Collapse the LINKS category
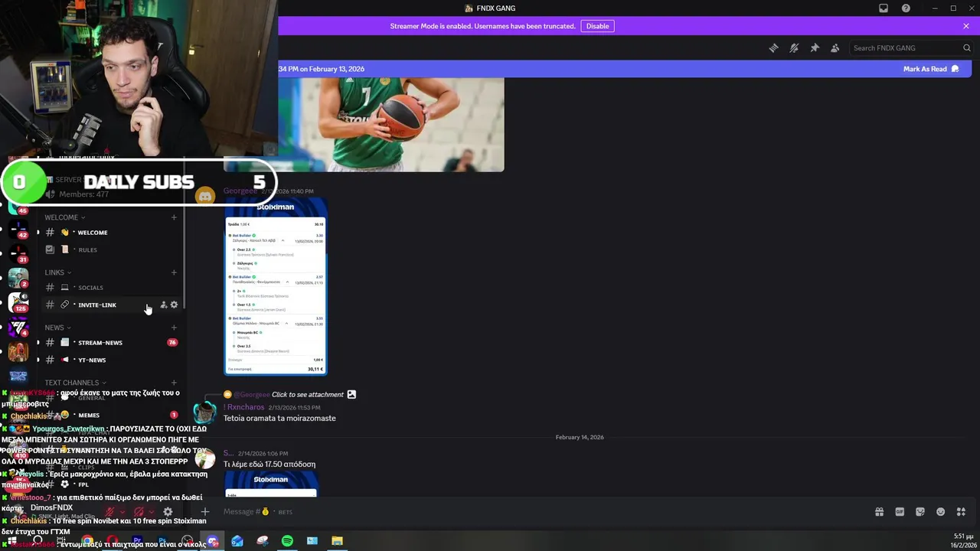This screenshot has height=551, width=980. (x=57, y=272)
